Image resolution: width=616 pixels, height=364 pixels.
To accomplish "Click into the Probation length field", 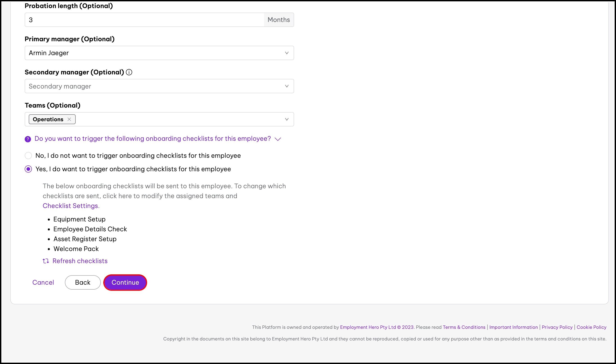I will tap(144, 20).
